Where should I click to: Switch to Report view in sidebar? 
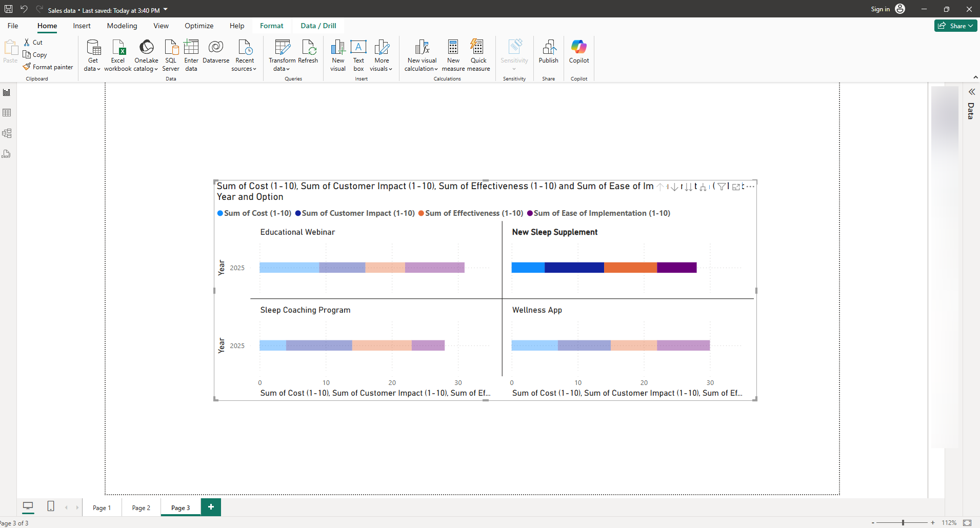click(x=7, y=92)
